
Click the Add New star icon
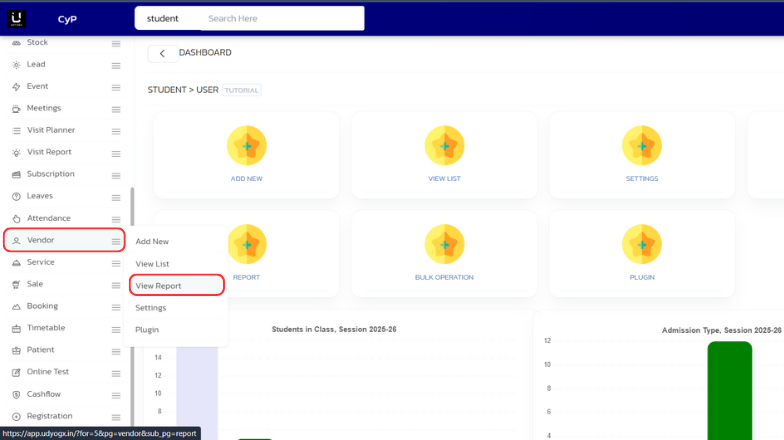[246, 145]
